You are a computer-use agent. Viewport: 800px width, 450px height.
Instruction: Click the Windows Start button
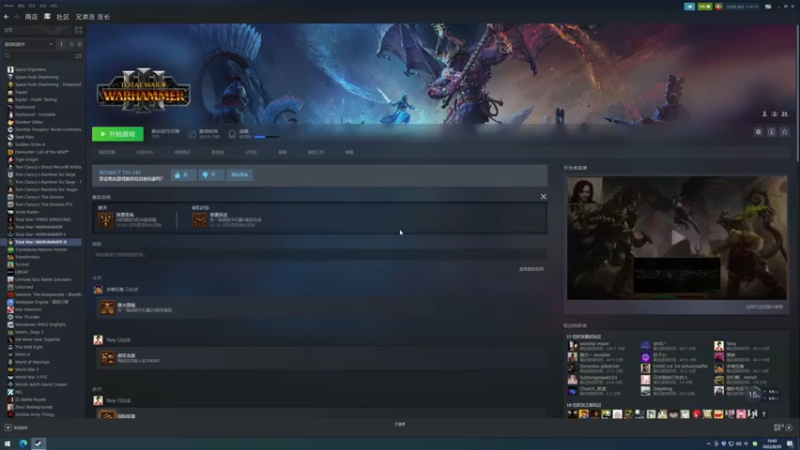[x=7, y=443]
